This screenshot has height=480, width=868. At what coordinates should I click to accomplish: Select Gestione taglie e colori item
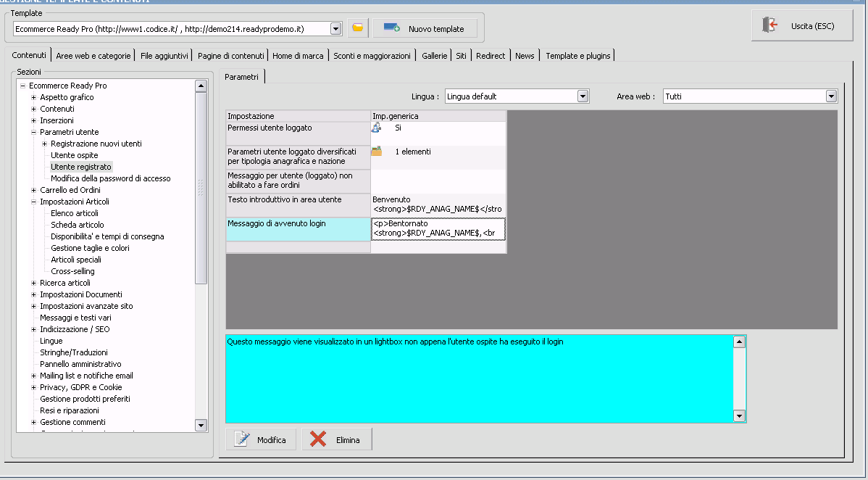click(x=90, y=248)
